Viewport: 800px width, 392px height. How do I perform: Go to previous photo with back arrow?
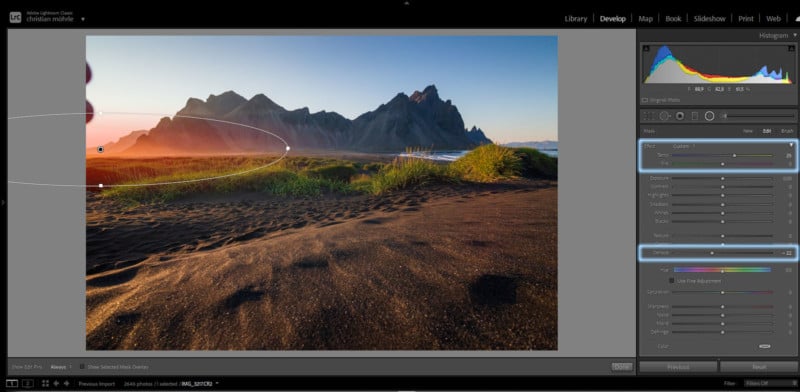pyautogui.click(x=56, y=383)
